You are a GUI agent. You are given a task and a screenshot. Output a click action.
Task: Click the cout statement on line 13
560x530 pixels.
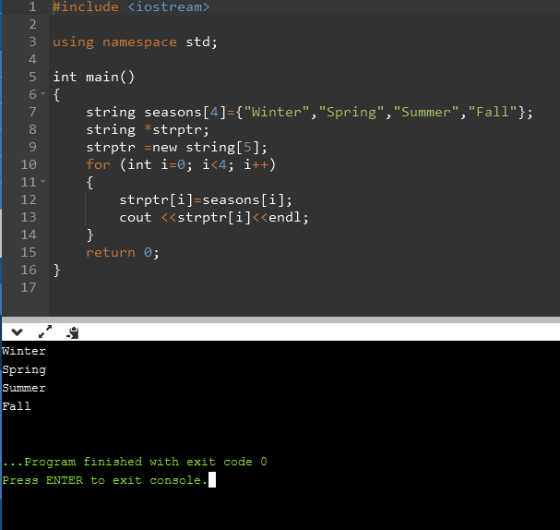pyautogui.click(x=214, y=218)
